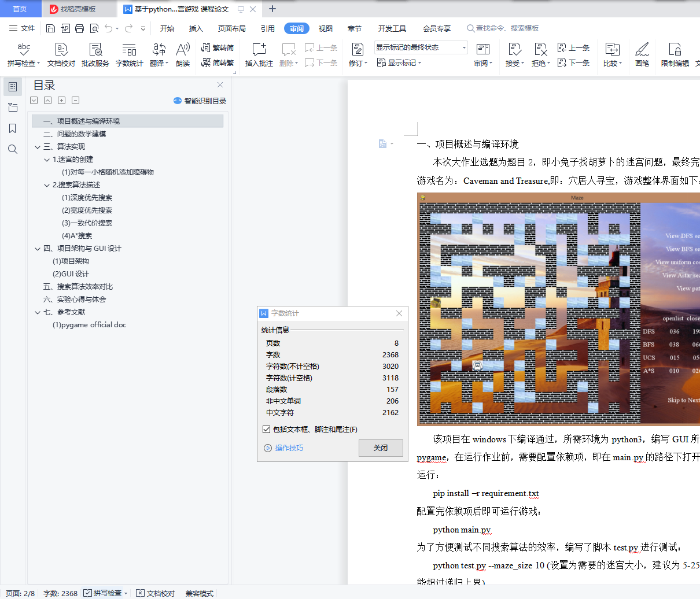Open print preview icon in quick toolbar
This screenshot has height=599, width=700.
[94, 28]
